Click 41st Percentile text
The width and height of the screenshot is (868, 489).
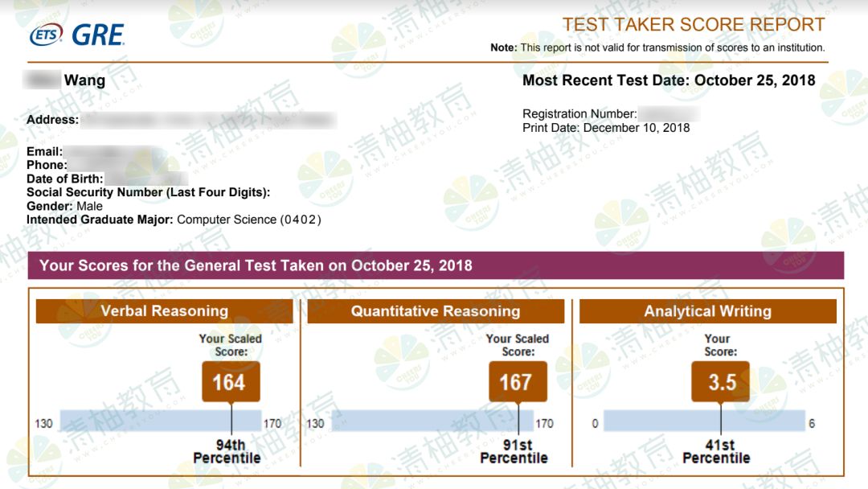coord(716,451)
